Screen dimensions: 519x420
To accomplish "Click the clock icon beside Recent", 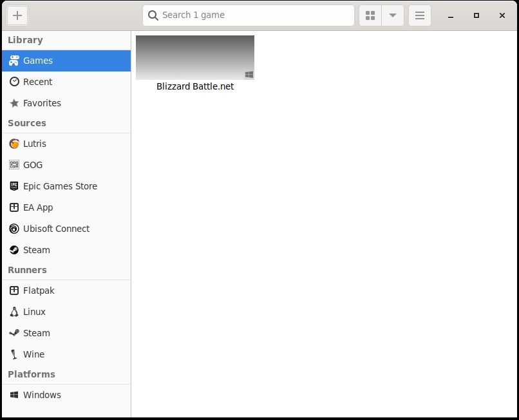I will [x=14, y=81].
